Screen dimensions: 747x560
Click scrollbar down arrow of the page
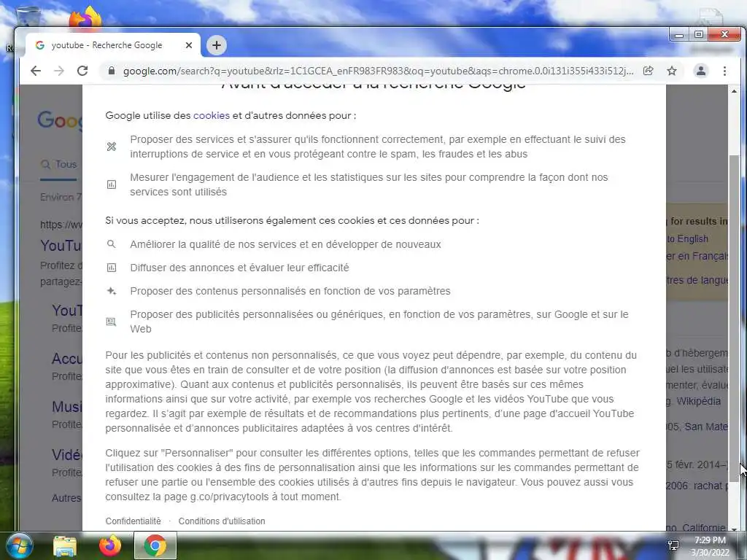click(734, 529)
